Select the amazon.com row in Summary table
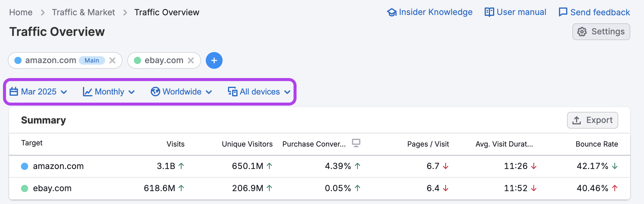The image size is (644, 204). 58,166
